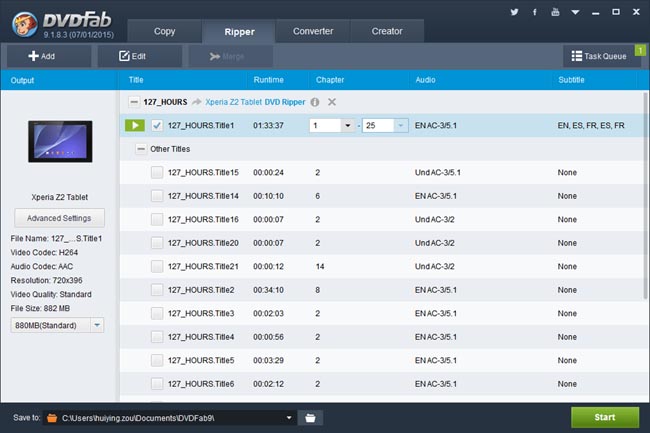This screenshot has height=433, width=650.
Task: Add a new source with Add button
Action: coord(49,56)
